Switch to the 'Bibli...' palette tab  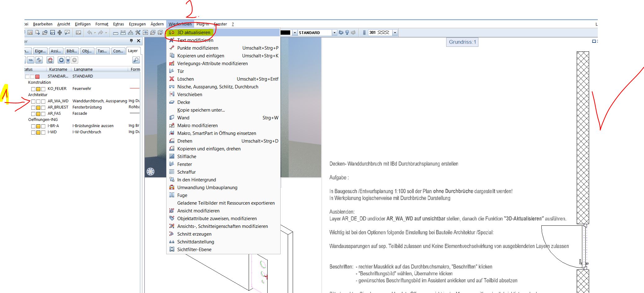[72, 51]
